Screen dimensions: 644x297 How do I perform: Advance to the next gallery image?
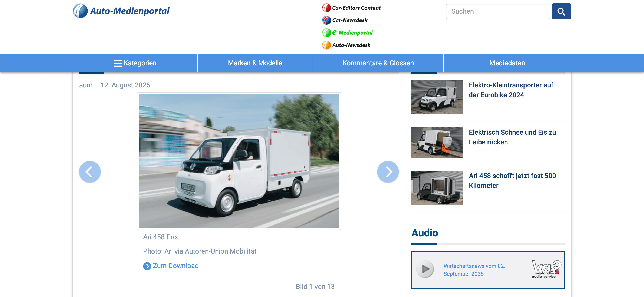tap(388, 172)
